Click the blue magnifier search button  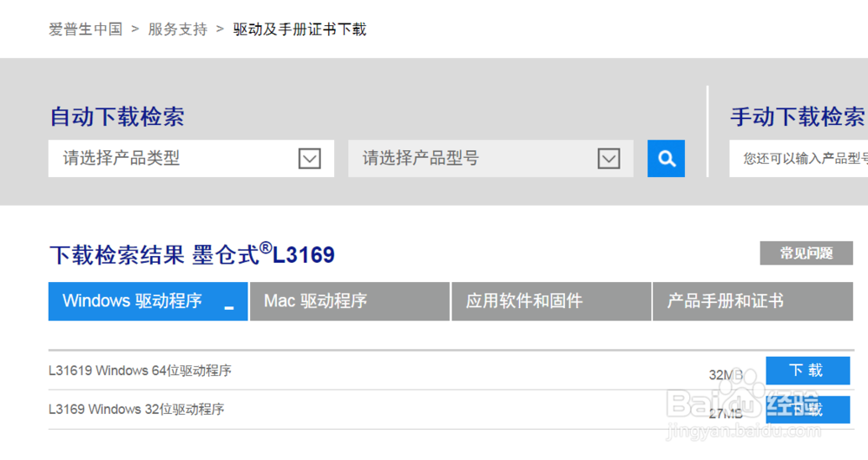(x=666, y=158)
